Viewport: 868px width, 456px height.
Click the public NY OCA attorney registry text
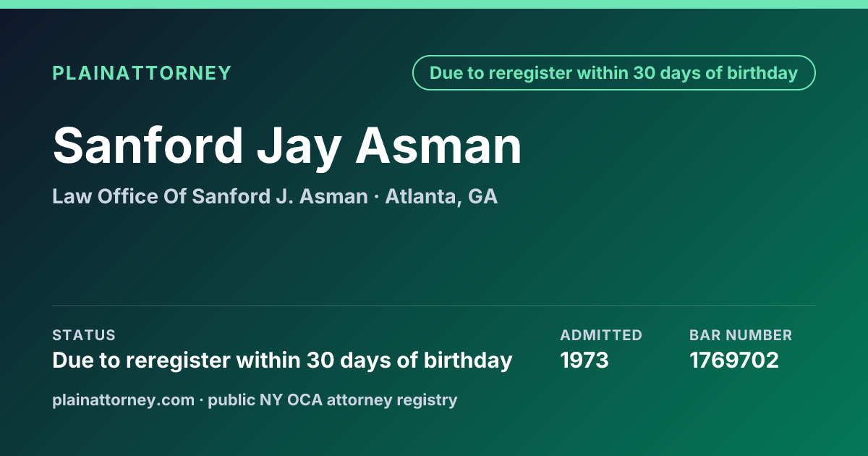coord(333,400)
